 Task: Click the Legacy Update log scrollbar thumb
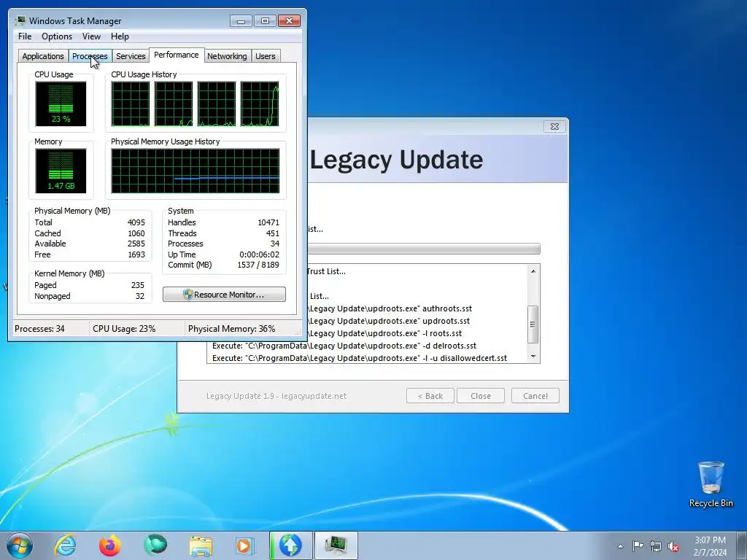(x=533, y=324)
